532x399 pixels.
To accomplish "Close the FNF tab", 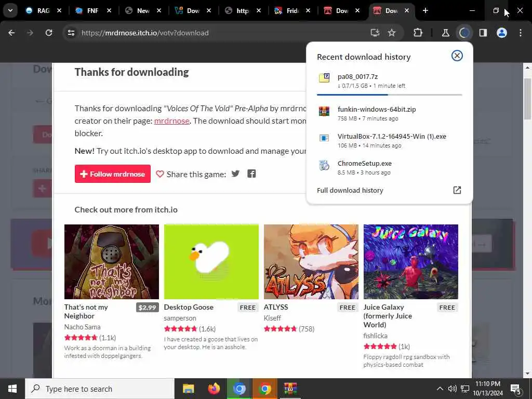I will [109, 10].
